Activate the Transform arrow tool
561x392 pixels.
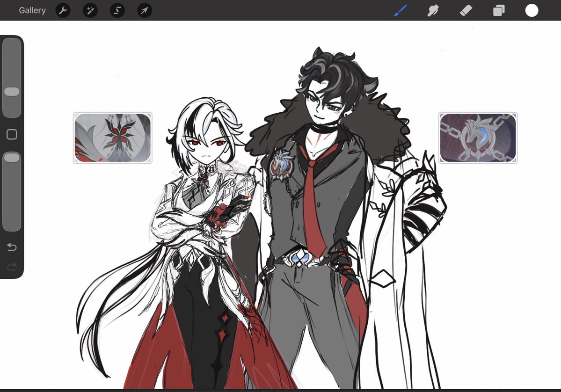pyautogui.click(x=145, y=10)
